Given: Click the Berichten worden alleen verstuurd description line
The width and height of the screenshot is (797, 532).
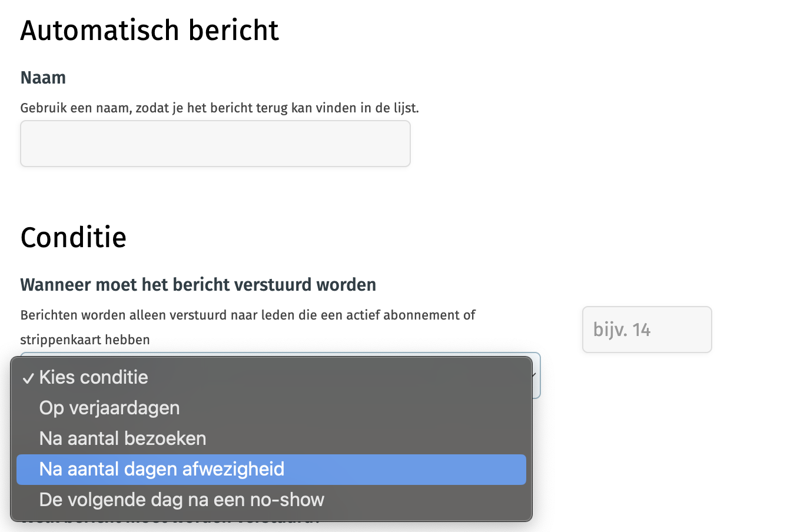Looking at the screenshot, I should point(248,315).
